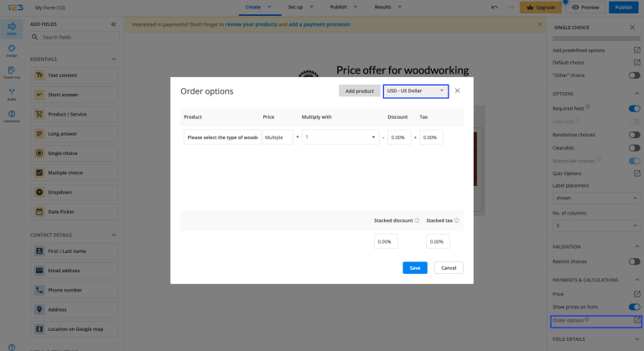This screenshot has height=351, width=644.
Task: Toggle Hide field switch
Action: [634, 121]
